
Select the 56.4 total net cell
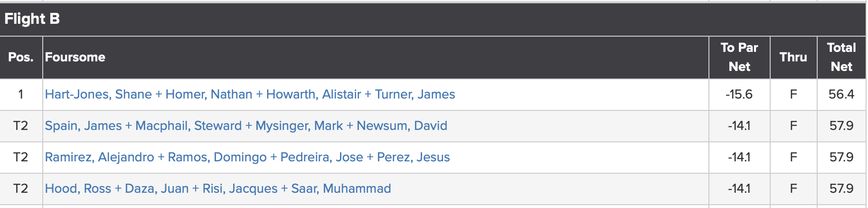click(x=841, y=94)
